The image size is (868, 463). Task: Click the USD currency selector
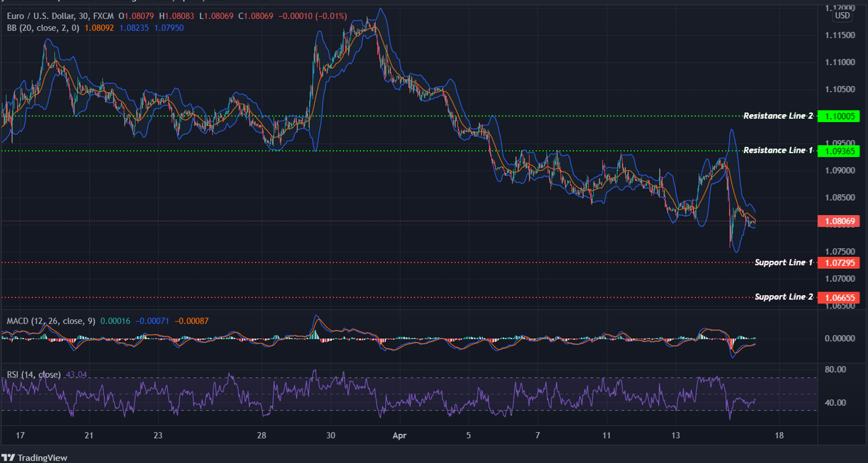click(842, 16)
